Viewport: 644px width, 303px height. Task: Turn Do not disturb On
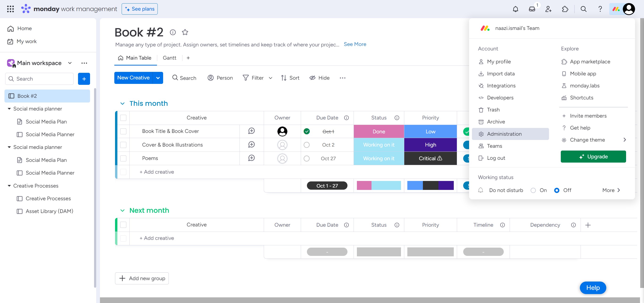(x=533, y=190)
